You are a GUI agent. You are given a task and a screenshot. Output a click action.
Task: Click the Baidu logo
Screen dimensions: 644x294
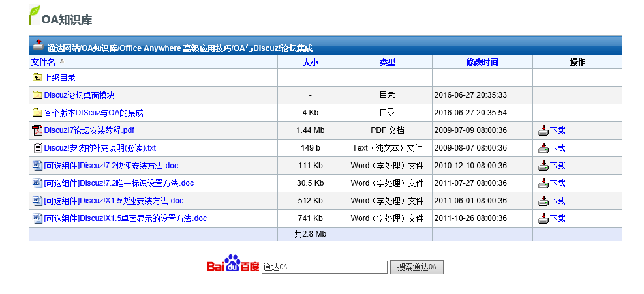coord(232,266)
